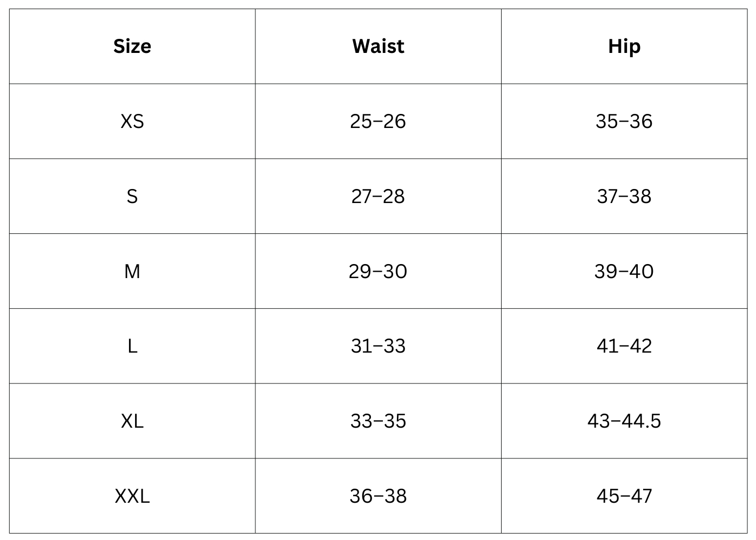Click the hip value 43–44.5
Image resolution: width=756 pixels, height=540 pixels.
pyautogui.click(x=624, y=421)
